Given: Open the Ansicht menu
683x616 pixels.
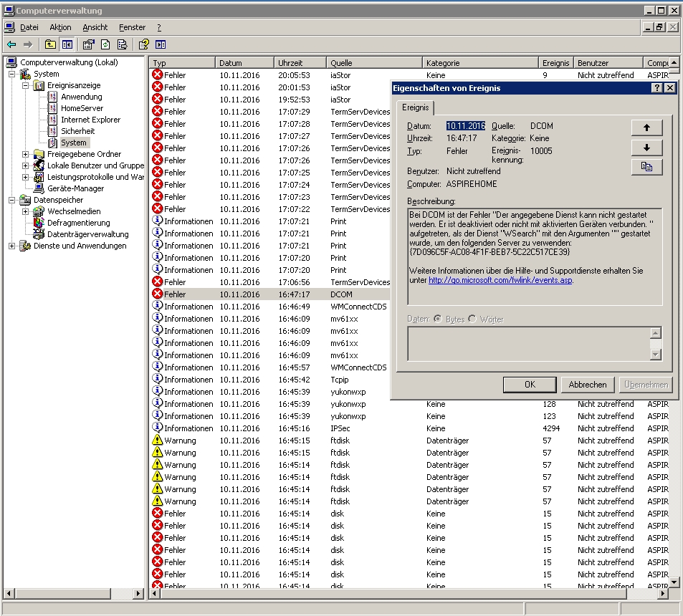Looking at the screenshot, I should 95,27.
